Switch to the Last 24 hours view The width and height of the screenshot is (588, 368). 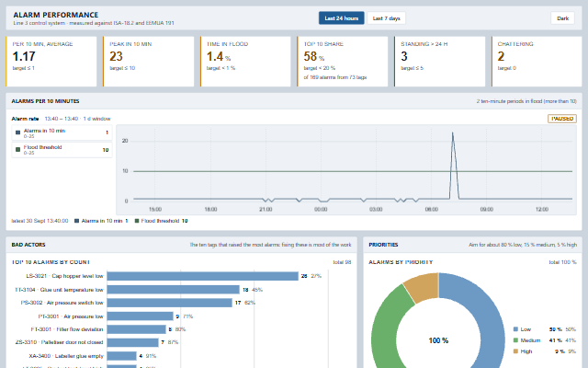(x=341, y=18)
